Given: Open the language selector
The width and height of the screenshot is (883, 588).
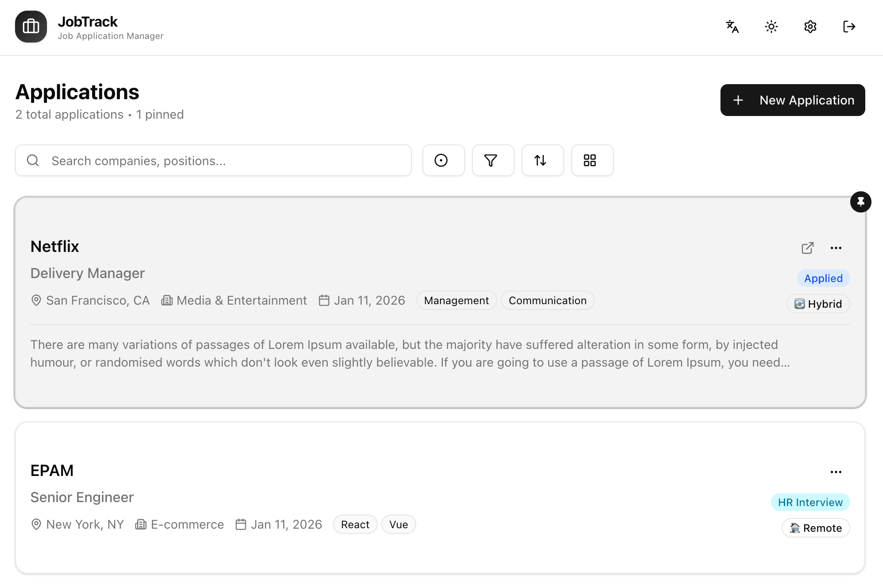Looking at the screenshot, I should click(x=732, y=27).
